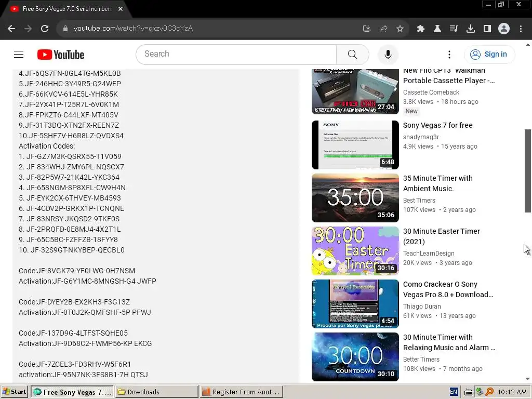Select the Free Sony Vegas 7.0 browser tab
The image size is (532, 399).
66,9
